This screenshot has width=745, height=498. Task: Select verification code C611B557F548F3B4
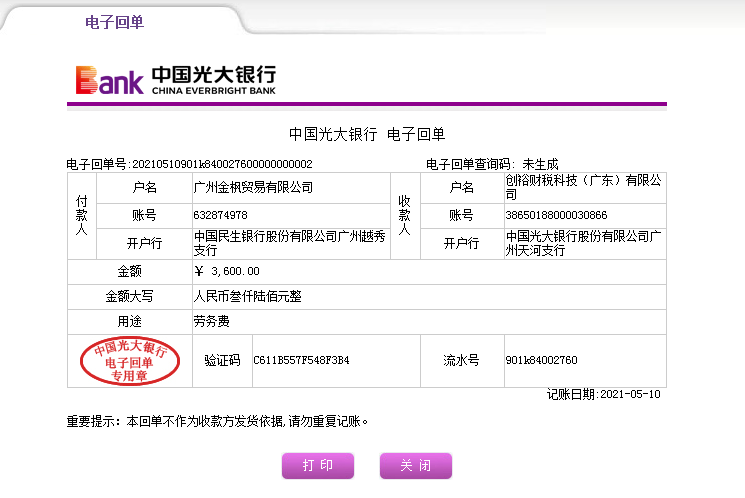[x=301, y=360]
